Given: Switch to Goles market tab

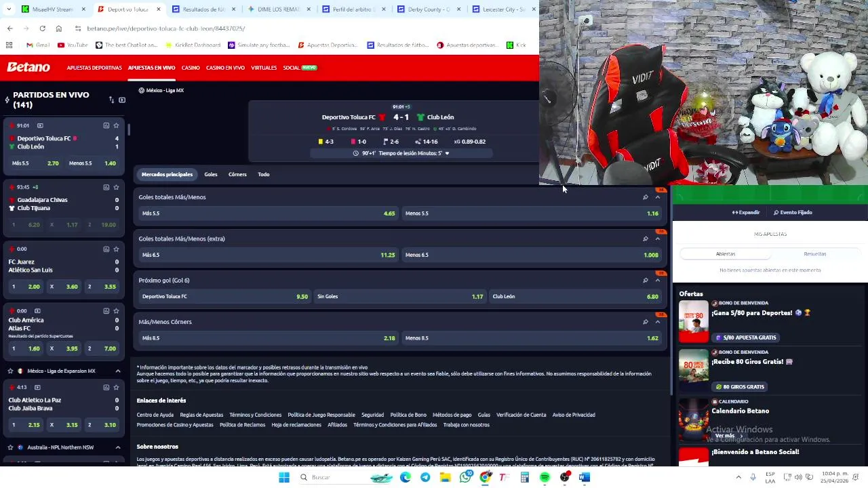Looking at the screenshot, I should tap(211, 174).
